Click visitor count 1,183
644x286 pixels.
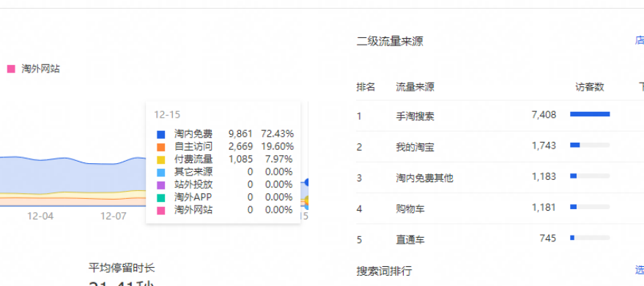click(x=544, y=176)
